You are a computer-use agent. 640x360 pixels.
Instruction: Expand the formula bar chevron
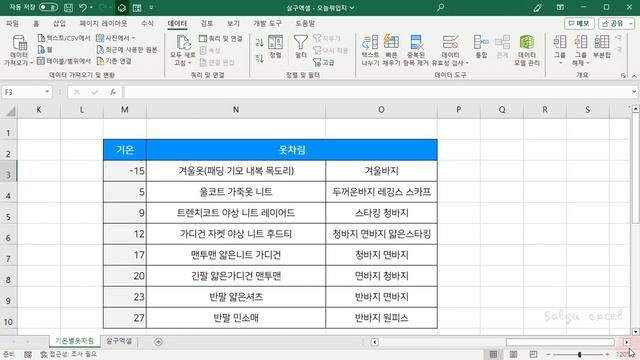tap(634, 92)
